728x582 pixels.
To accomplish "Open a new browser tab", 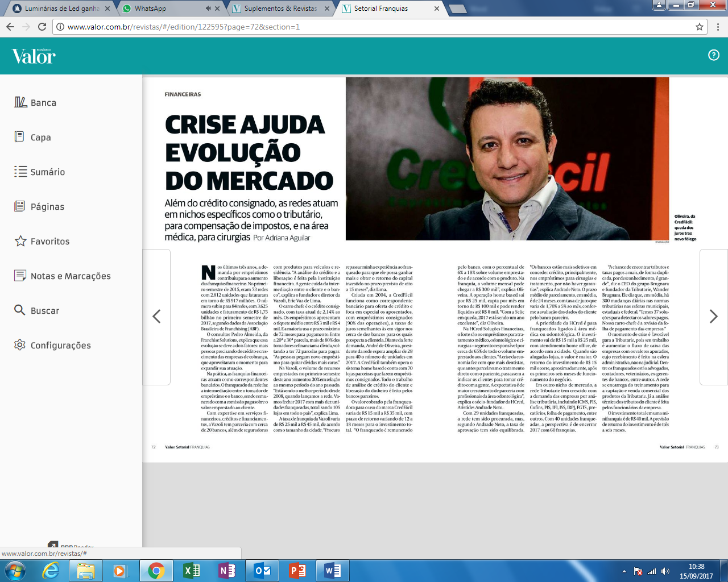I will click(x=457, y=9).
